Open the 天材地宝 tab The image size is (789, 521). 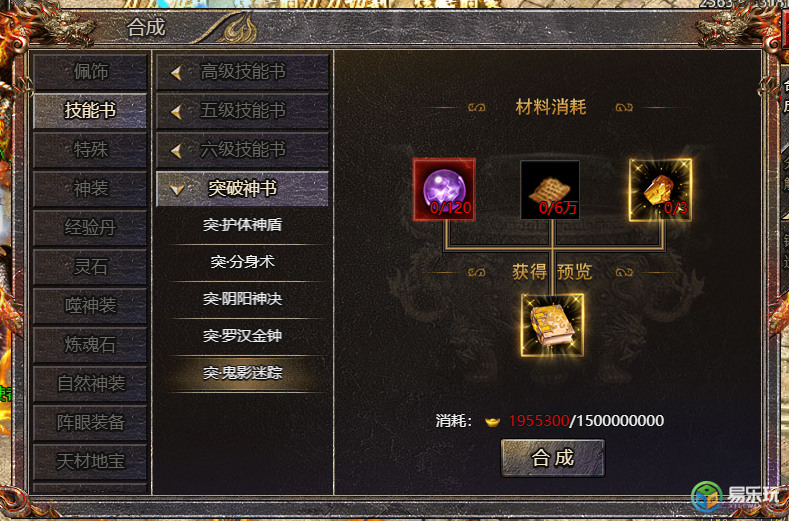(x=90, y=461)
